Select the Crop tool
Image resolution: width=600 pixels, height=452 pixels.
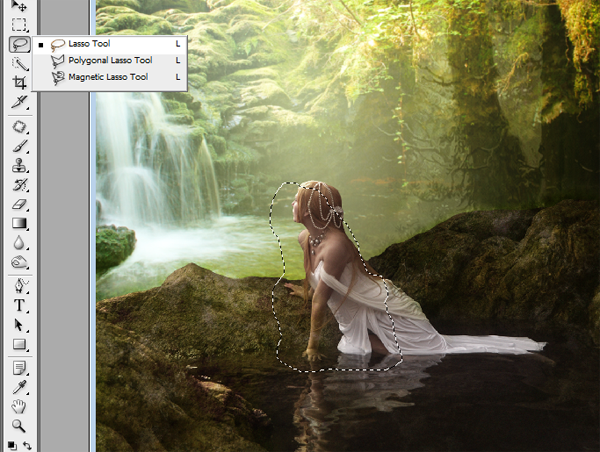(x=19, y=82)
